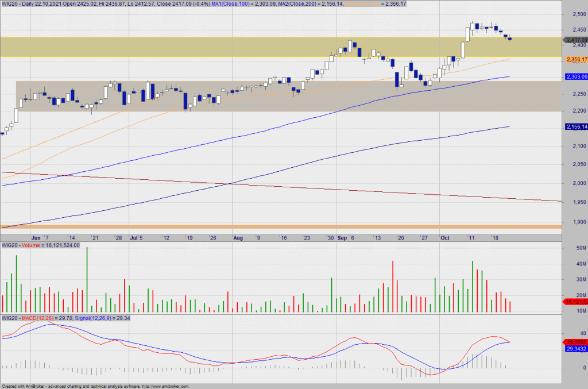Click the red volume value tag on right
This screenshot has width=588, height=389.
tap(575, 302)
